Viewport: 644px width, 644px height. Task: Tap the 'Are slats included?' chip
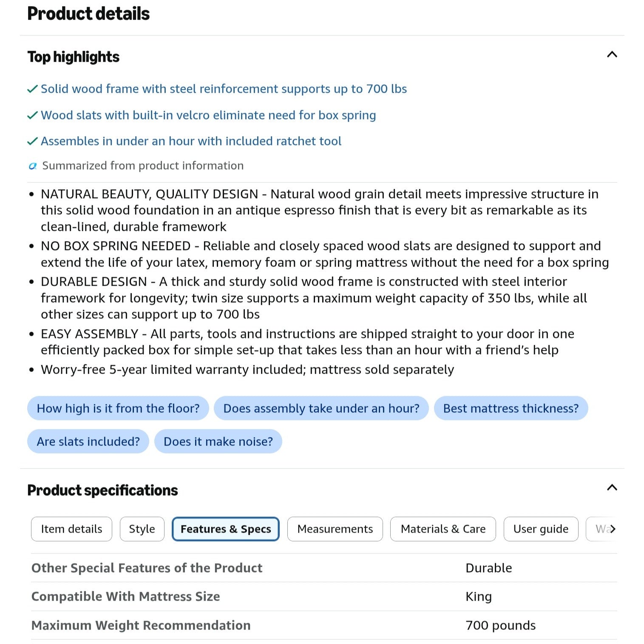[x=88, y=441]
